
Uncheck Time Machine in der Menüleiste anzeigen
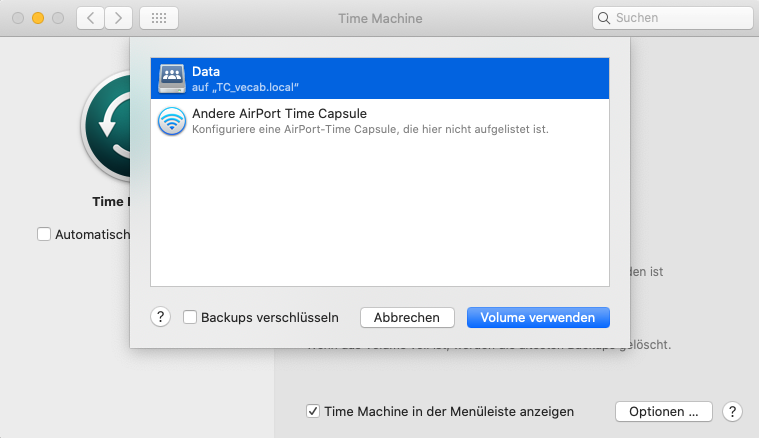pyautogui.click(x=313, y=411)
